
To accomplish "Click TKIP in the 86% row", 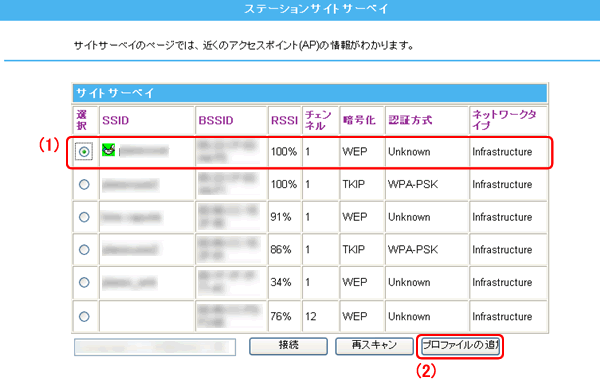I will point(354,250).
